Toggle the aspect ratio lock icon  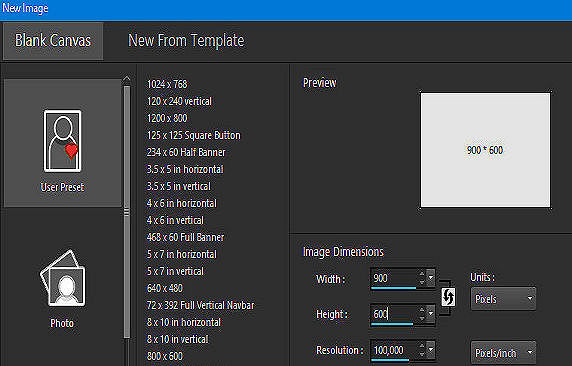pos(448,297)
